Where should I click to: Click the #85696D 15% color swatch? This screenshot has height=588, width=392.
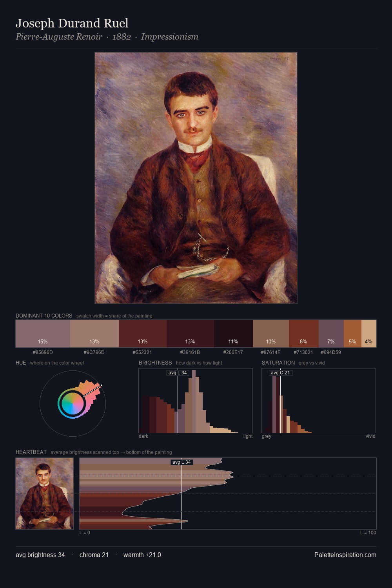click(43, 334)
